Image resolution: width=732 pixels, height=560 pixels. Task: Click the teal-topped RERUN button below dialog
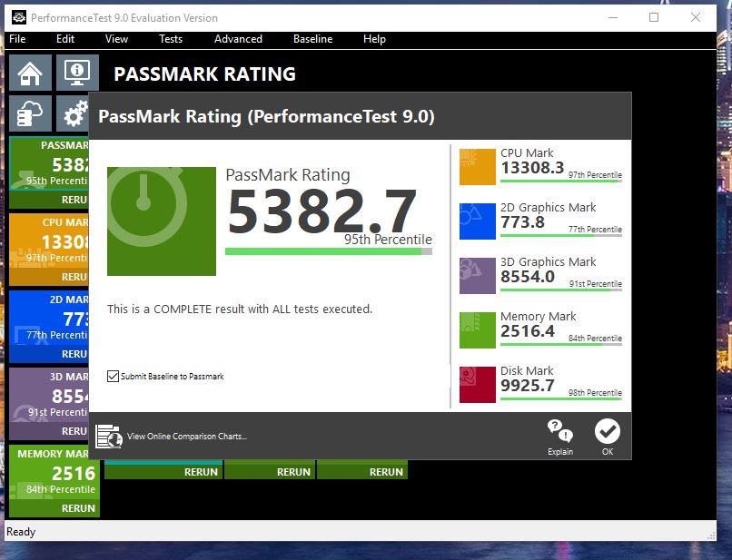(x=163, y=470)
